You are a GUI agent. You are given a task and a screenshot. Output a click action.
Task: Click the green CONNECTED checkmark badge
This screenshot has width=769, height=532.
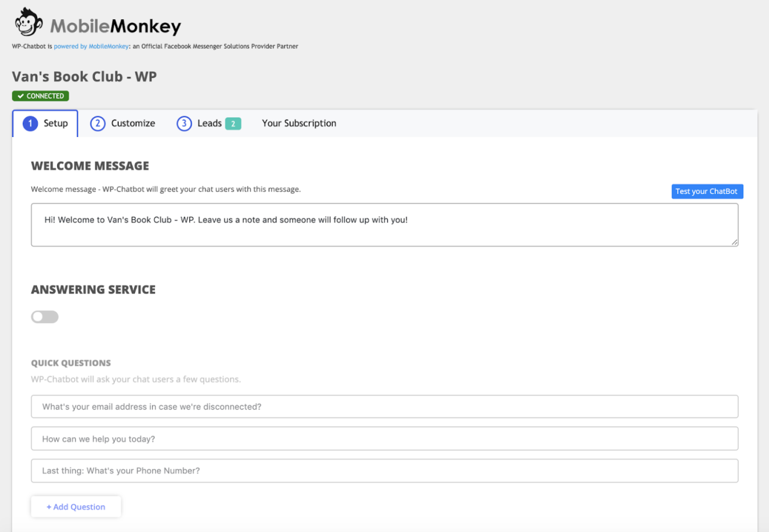tap(40, 96)
